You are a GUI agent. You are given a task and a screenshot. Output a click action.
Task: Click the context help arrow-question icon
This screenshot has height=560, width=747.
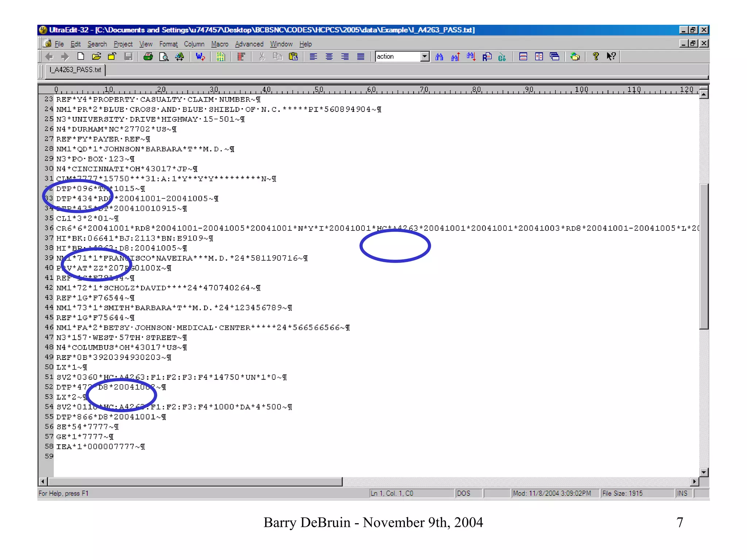[611, 57]
